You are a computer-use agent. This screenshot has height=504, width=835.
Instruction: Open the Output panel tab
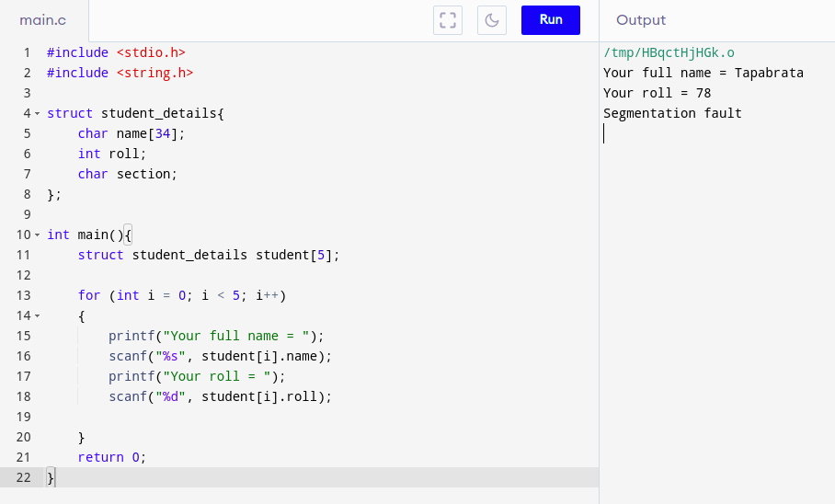[x=641, y=20]
